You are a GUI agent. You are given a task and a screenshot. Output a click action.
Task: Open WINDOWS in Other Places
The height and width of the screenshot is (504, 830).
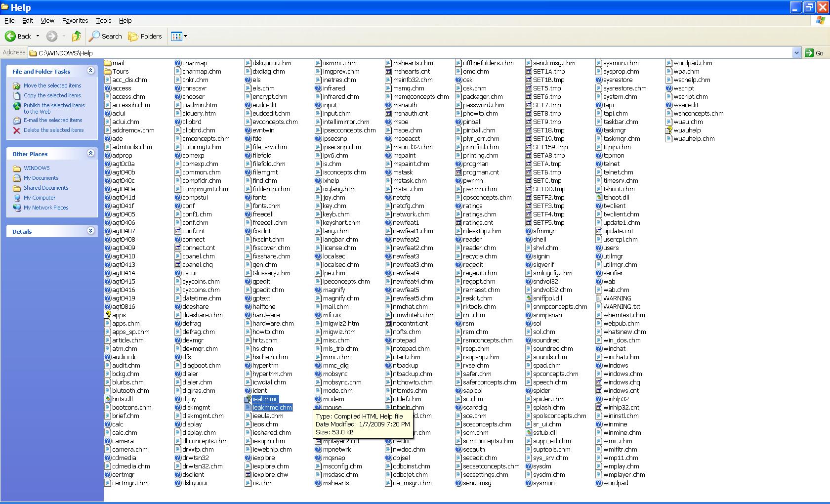pyautogui.click(x=37, y=168)
